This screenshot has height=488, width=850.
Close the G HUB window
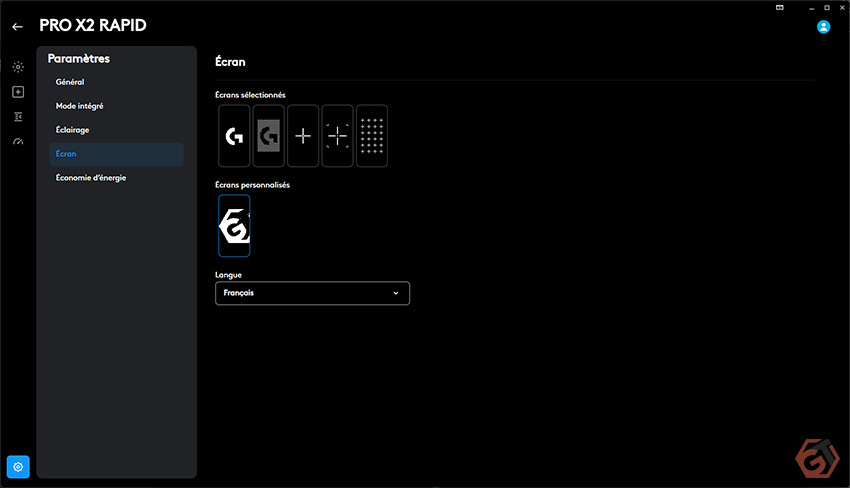click(x=842, y=8)
